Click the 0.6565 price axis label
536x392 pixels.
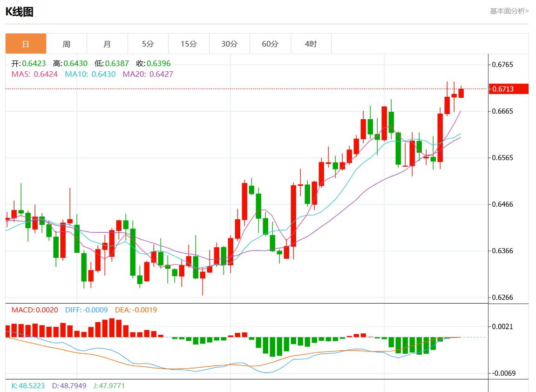point(502,157)
